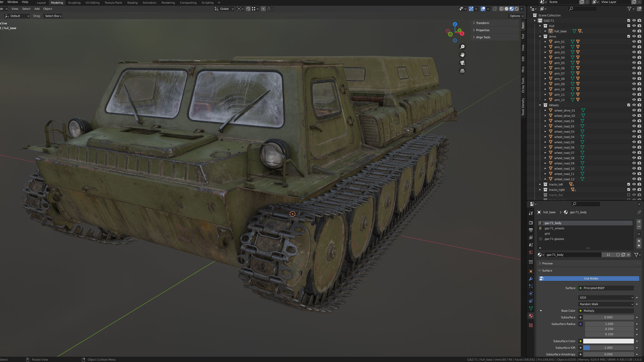Open the Object Data properties tab
This screenshot has width=644, height=362.
coord(531,308)
